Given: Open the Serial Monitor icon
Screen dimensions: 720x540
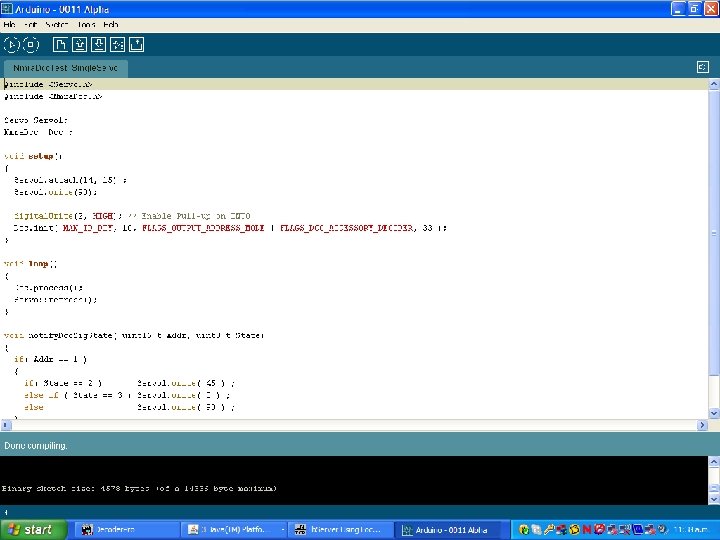Looking at the screenshot, I should (136, 45).
